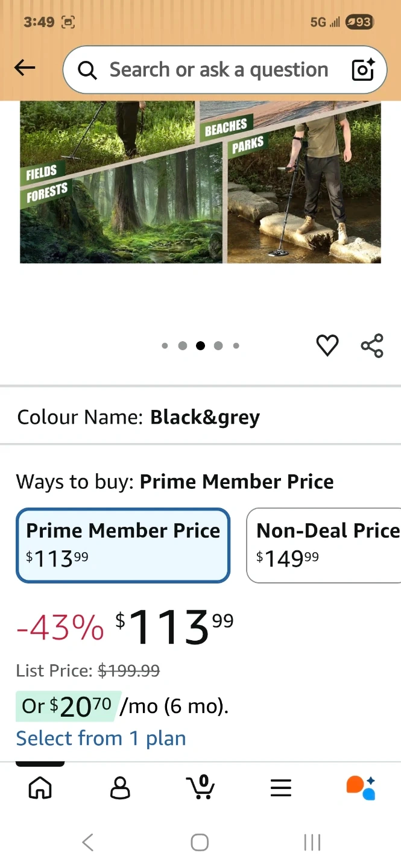Tap the share icon
This screenshot has width=401, height=868.
[372, 345]
